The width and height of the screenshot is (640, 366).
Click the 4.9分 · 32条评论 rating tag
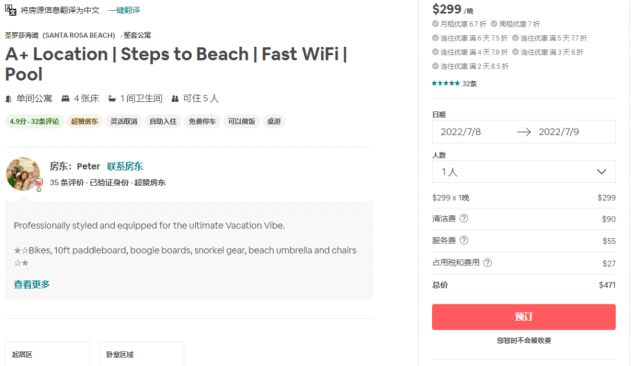click(x=34, y=121)
